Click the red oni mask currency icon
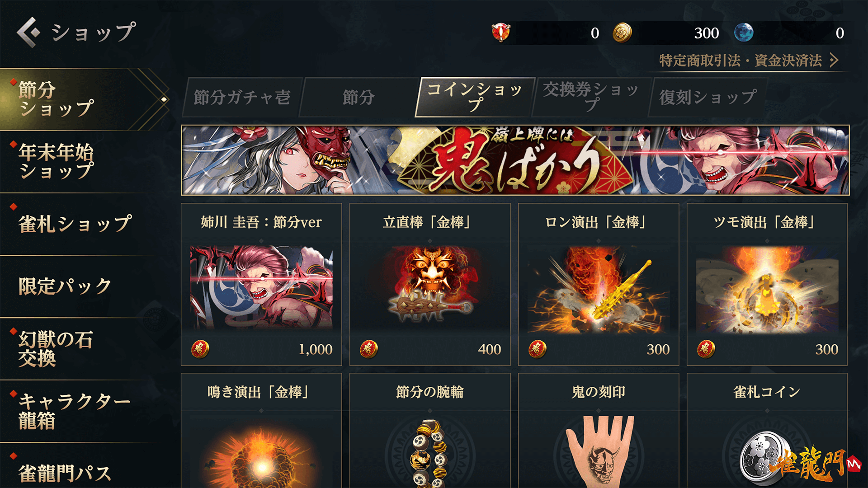This screenshot has height=488, width=868. click(501, 33)
